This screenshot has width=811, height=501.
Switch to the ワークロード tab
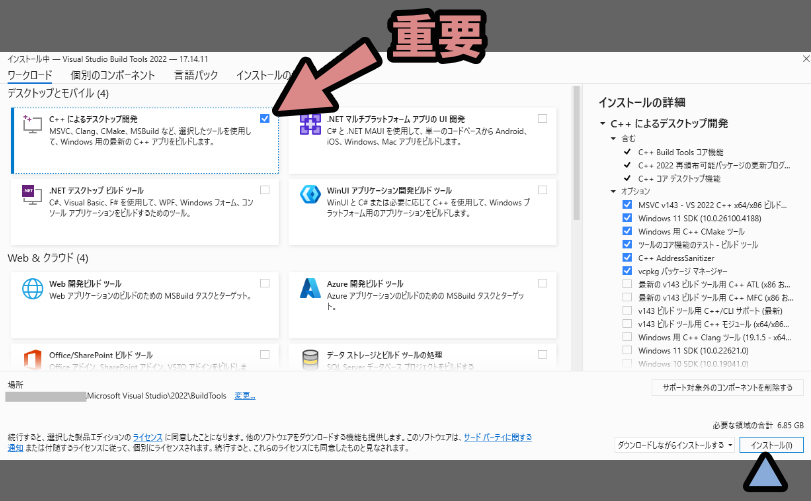coord(30,75)
